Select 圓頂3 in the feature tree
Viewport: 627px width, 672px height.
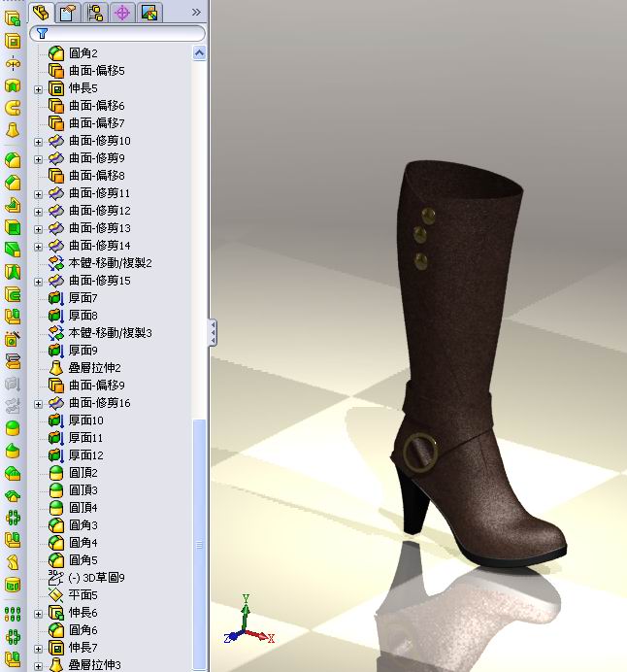coord(83,490)
